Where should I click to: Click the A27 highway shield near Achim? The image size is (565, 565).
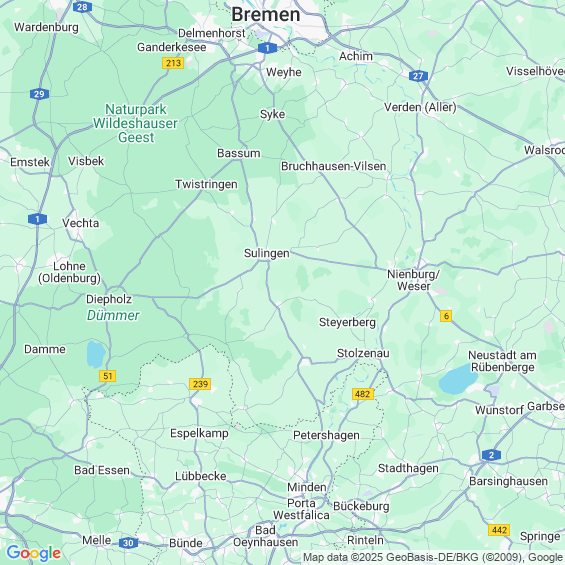point(418,76)
